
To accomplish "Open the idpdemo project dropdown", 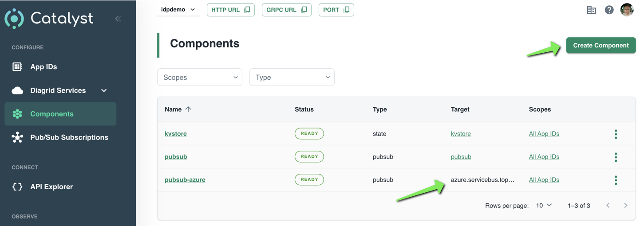I will click(x=178, y=9).
